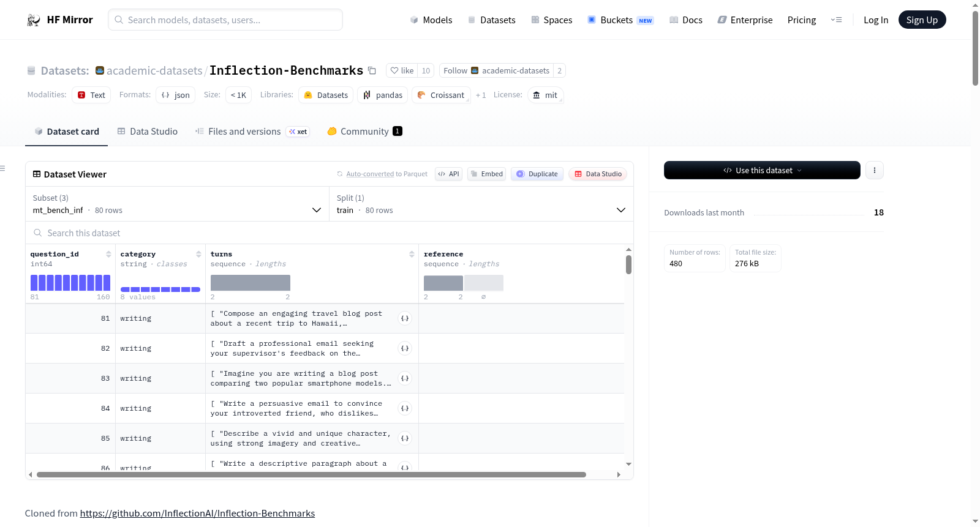The image size is (980, 527).
Task: Open Enterprise in the top navigation
Action: click(745, 20)
